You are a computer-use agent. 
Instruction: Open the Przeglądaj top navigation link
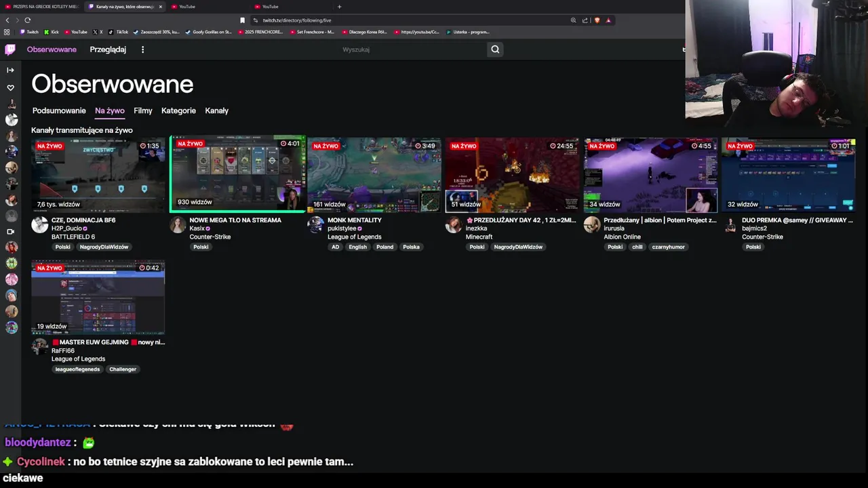coord(108,49)
